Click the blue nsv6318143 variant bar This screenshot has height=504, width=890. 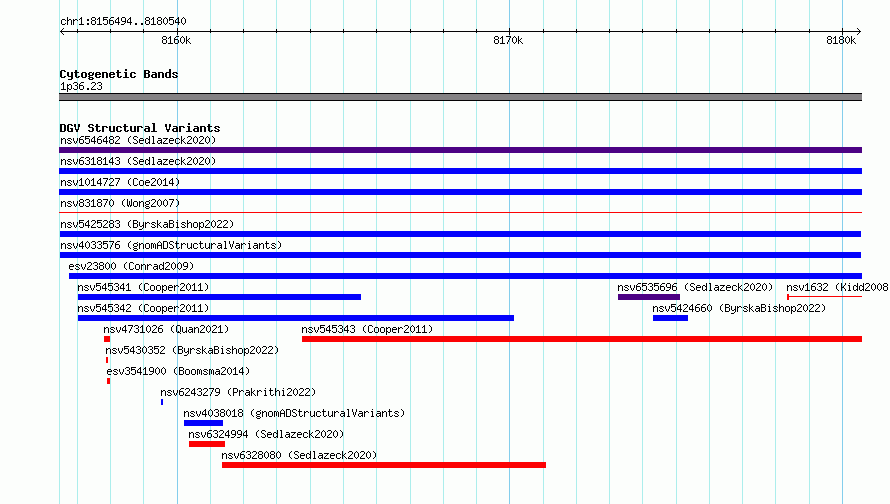(x=460, y=171)
